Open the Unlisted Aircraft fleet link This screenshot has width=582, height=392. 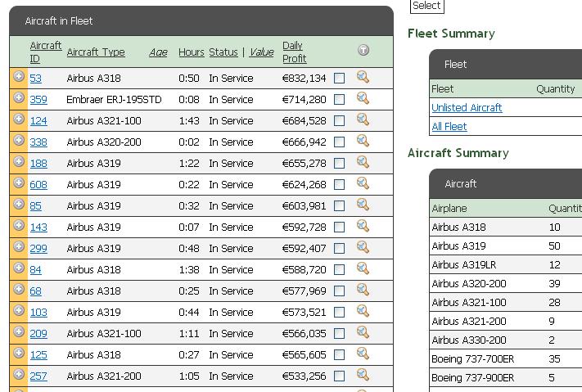coord(467,108)
